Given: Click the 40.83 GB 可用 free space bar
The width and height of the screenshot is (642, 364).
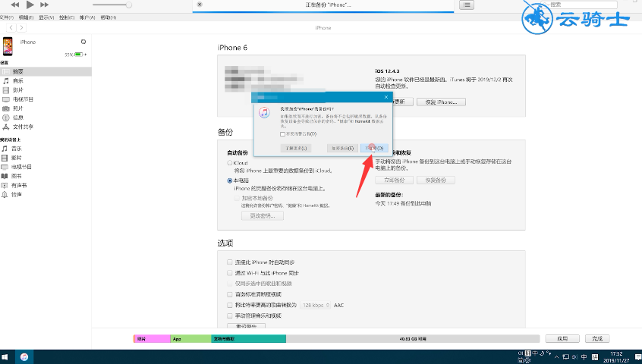Looking at the screenshot, I should click(x=413, y=339).
